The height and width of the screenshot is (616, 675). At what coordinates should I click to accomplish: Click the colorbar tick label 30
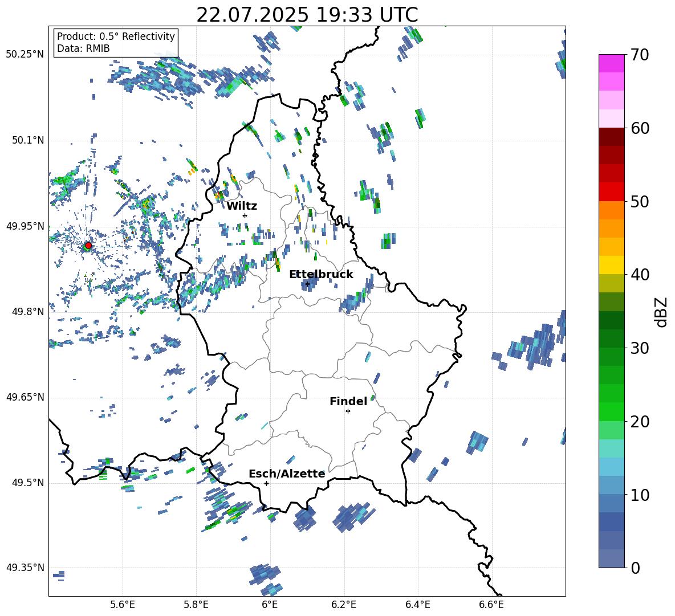(x=640, y=348)
